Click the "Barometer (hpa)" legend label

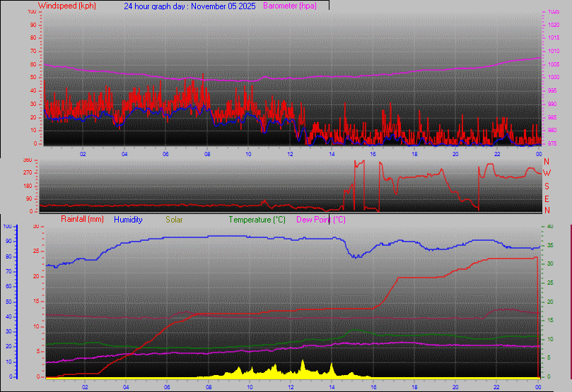click(x=290, y=6)
